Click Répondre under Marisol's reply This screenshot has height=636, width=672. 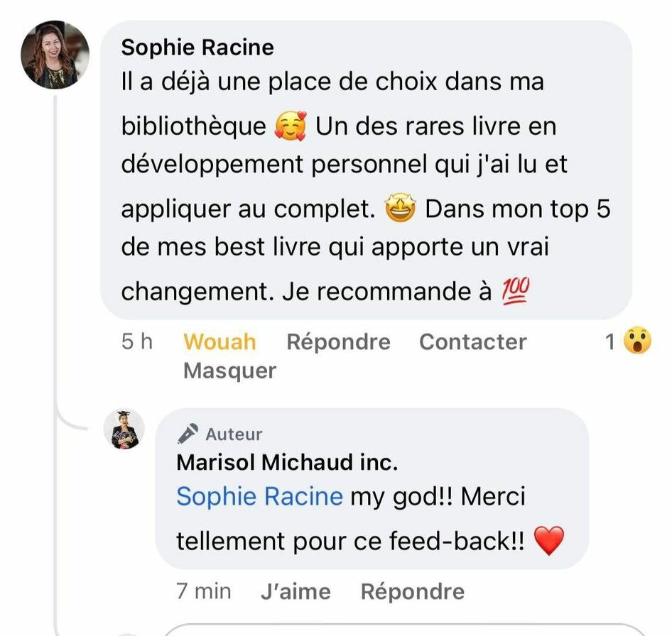point(413,591)
